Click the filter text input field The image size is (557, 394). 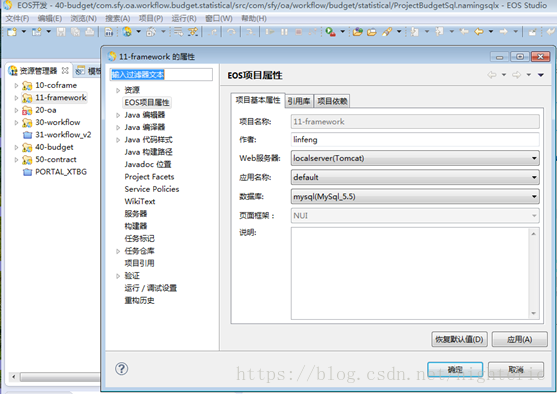coord(161,75)
